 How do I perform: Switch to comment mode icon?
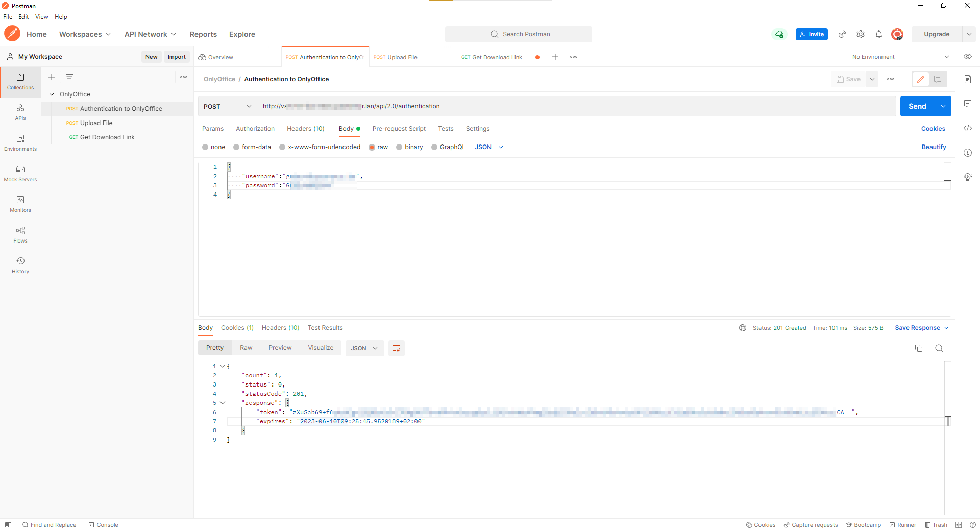[x=938, y=79]
